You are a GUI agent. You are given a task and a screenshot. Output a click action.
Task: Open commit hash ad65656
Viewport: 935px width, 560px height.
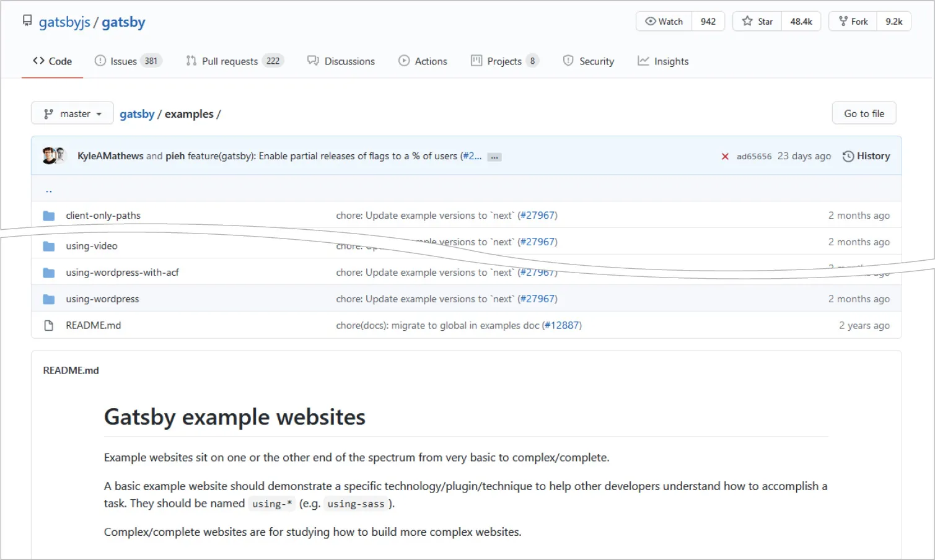tap(754, 156)
